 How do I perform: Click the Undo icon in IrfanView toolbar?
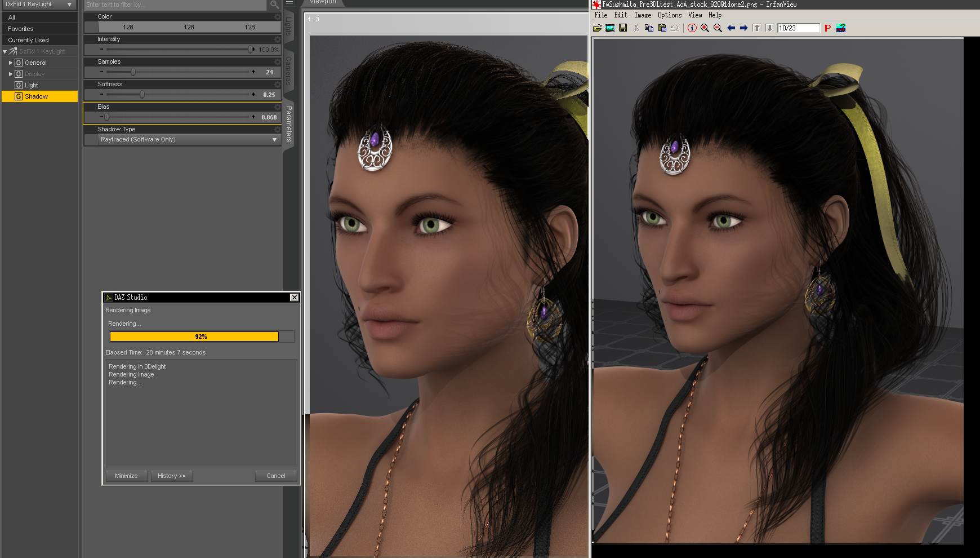pyautogui.click(x=675, y=28)
